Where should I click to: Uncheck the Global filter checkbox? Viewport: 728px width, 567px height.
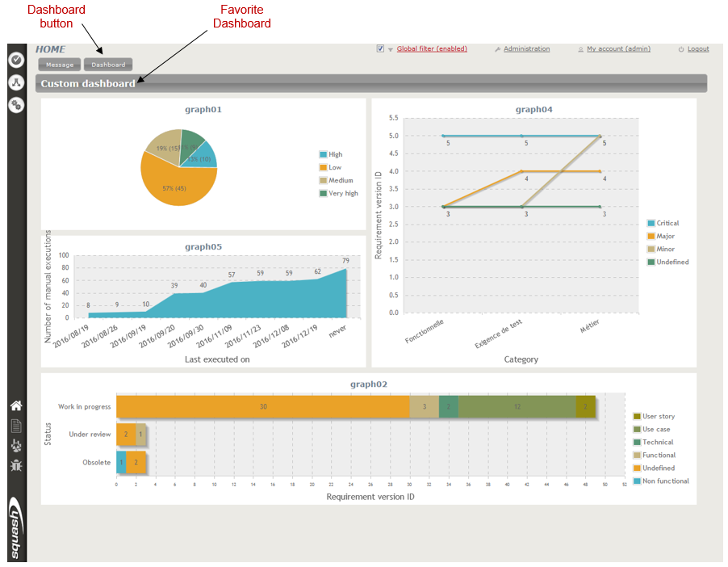[380, 49]
